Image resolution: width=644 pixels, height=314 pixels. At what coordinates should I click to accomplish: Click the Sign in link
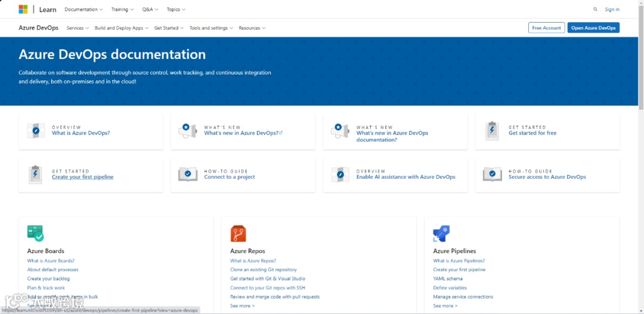click(612, 10)
